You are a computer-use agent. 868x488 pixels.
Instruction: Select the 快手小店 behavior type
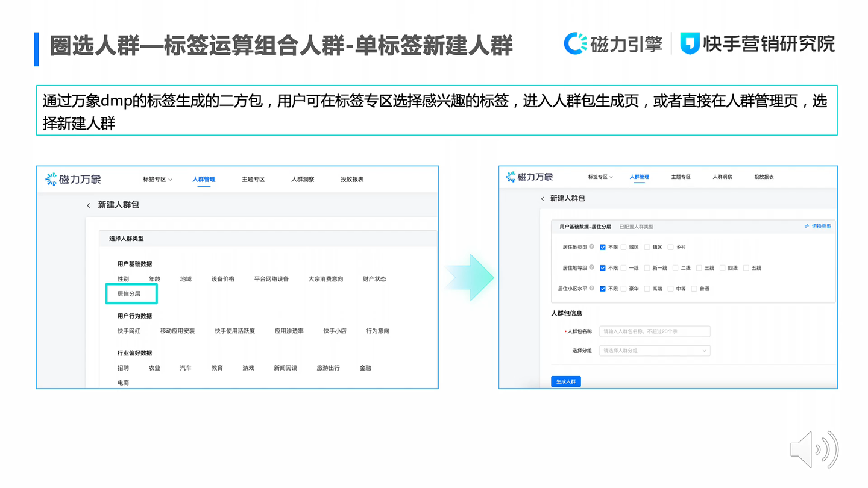(335, 331)
